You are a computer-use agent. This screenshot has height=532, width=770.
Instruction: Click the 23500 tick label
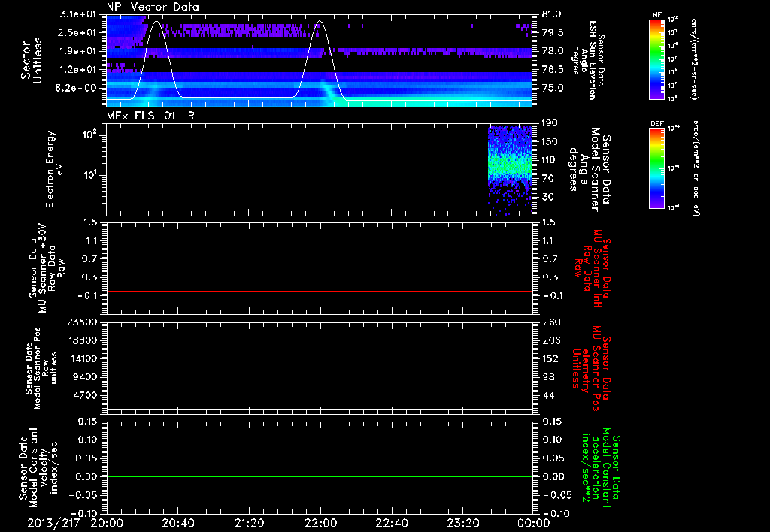pos(82,322)
